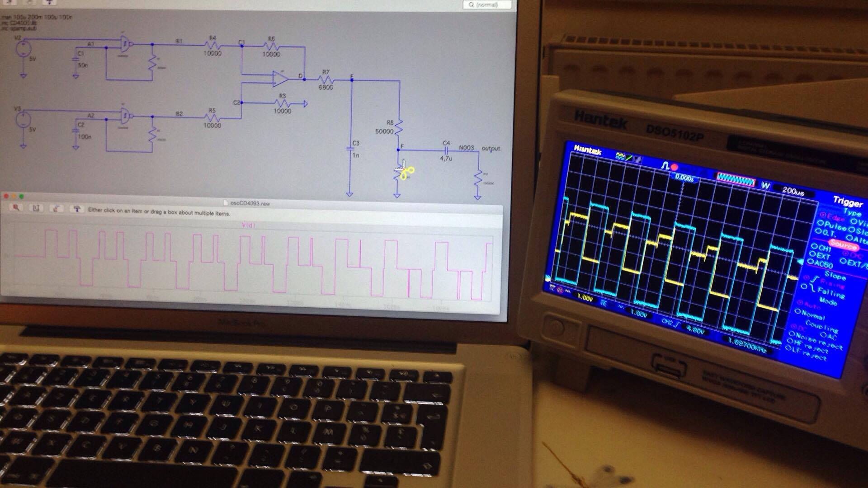The width and height of the screenshot is (868, 488).
Task: Click the fourth waveform toolbar icon before hint text
Action: click(77, 209)
